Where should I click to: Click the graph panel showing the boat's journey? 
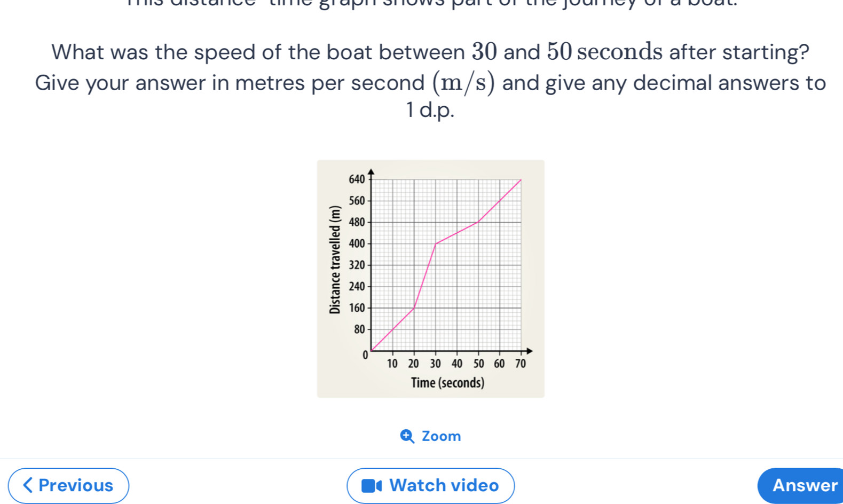(x=430, y=278)
